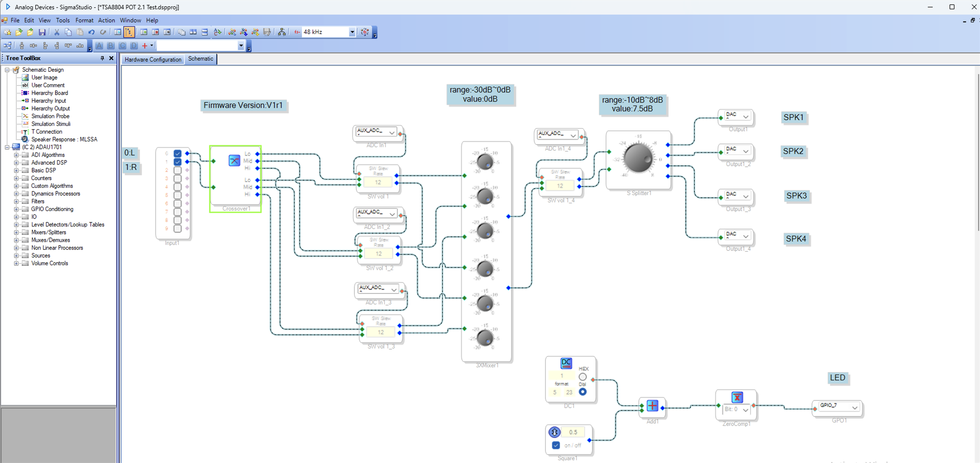Collapse the Schematic Design tree node

click(x=7, y=70)
